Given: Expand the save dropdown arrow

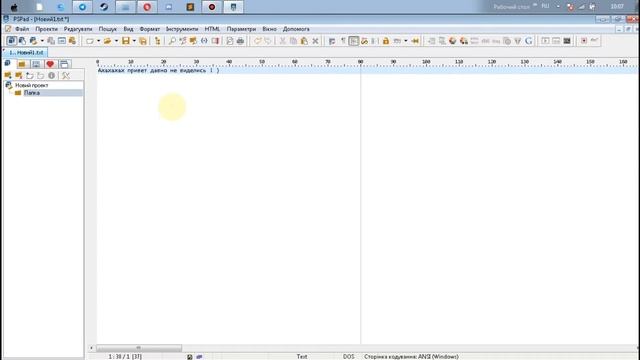Looking at the screenshot, I should pyautogui.click(x=134, y=41).
